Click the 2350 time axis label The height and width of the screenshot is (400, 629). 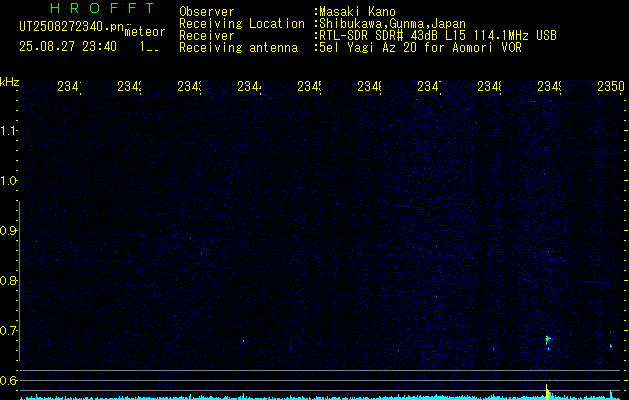pyautogui.click(x=611, y=86)
